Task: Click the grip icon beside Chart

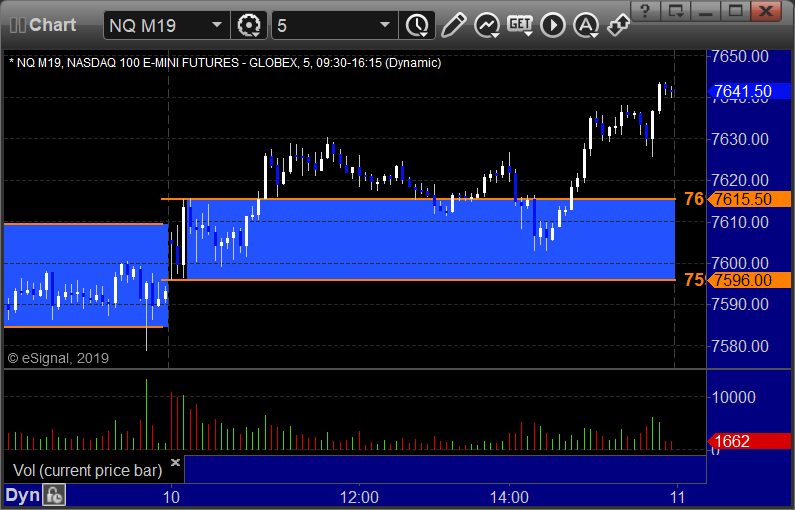Action: [18, 25]
